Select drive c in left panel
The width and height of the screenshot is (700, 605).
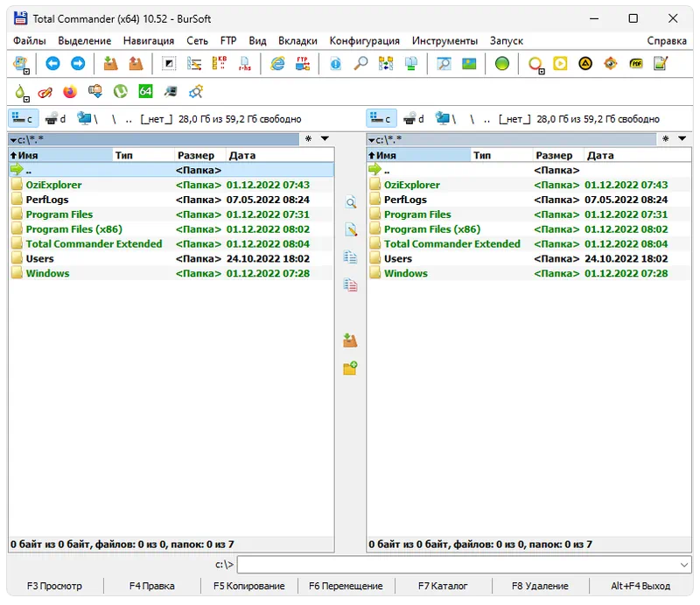23,119
